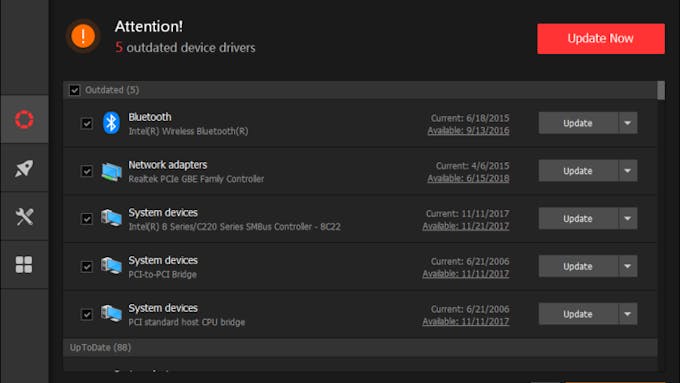Image resolution: width=680 pixels, height=383 pixels.
Task: Click the SMBus Controller system device icon
Action: 111,218
